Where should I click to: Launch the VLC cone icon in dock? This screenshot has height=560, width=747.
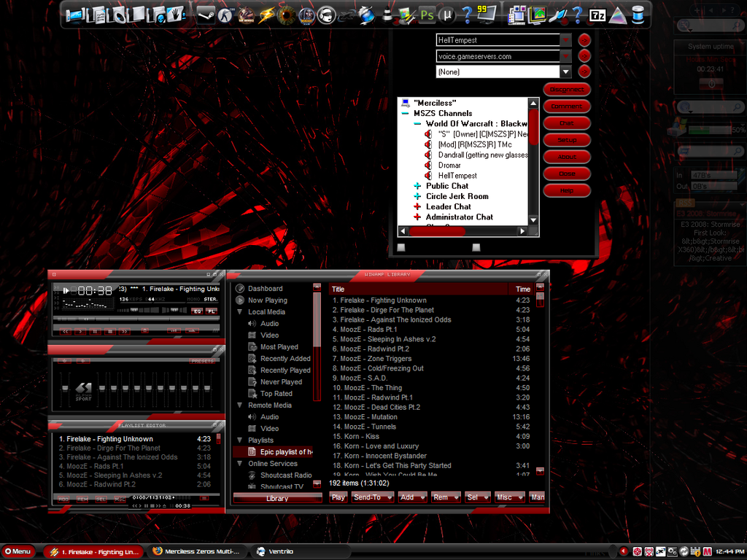387,14
